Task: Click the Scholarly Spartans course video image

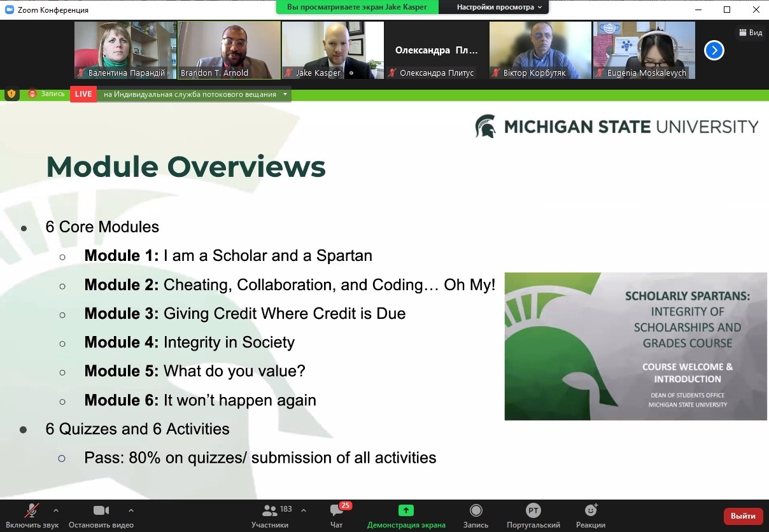Action: pyautogui.click(x=635, y=346)
